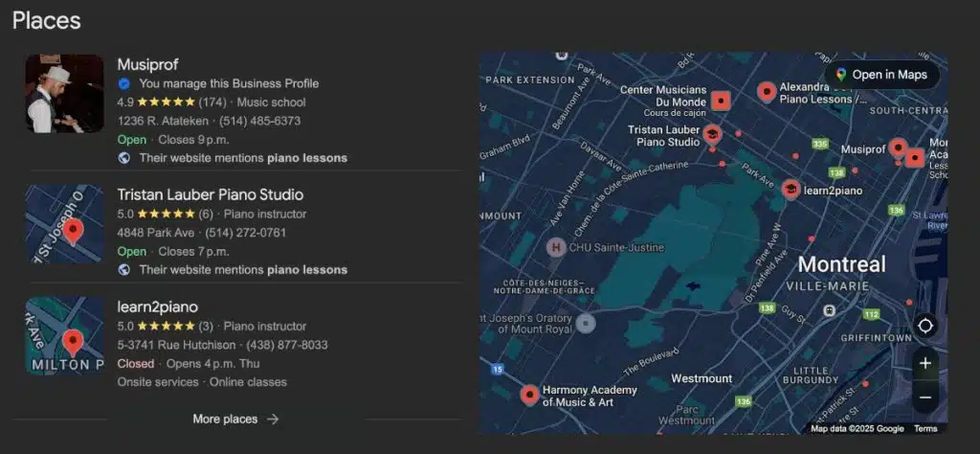
Task: Click the Musiprof pianist thumbnail photo
Action: tap(64, 93)
